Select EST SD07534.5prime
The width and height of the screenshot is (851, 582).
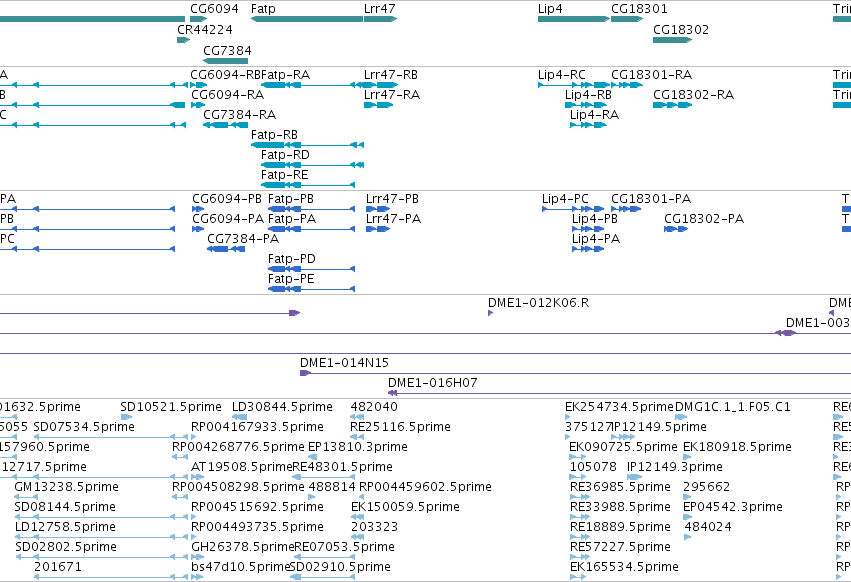pos(84,427)
